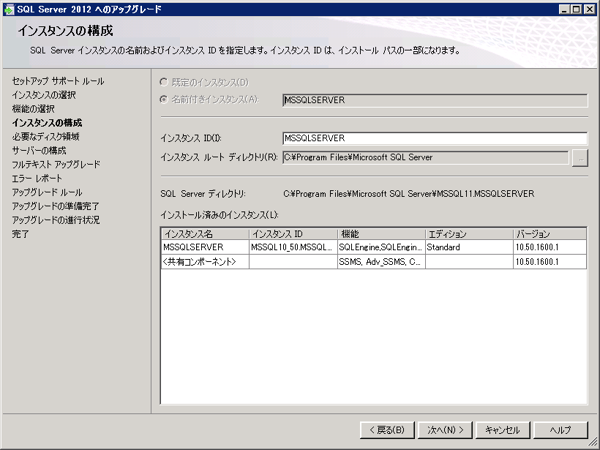Viewport: 600px width, 450px height.
Task: Minimize the setup window
Action: pos(564,9)
